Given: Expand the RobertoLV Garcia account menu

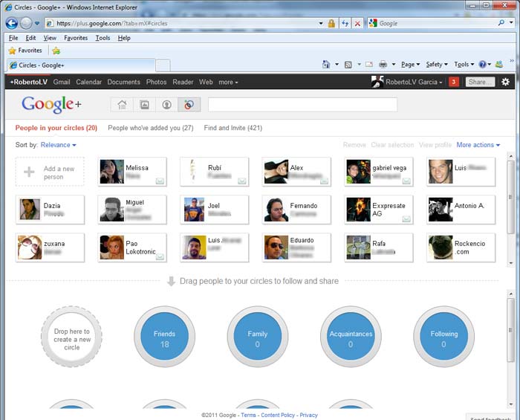Looking at the screenshot, I should coord(414,82).
